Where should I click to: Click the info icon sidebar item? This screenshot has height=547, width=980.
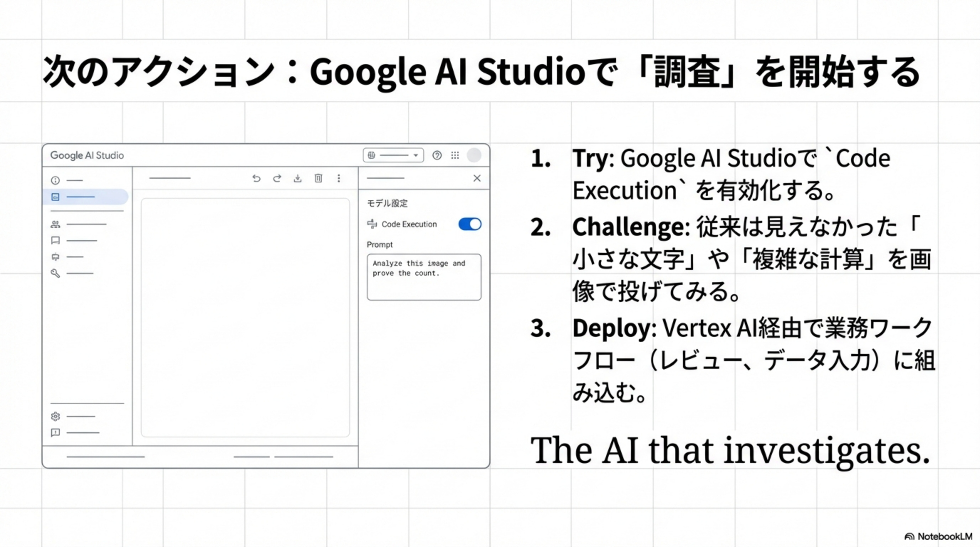[x=56, y=180]
